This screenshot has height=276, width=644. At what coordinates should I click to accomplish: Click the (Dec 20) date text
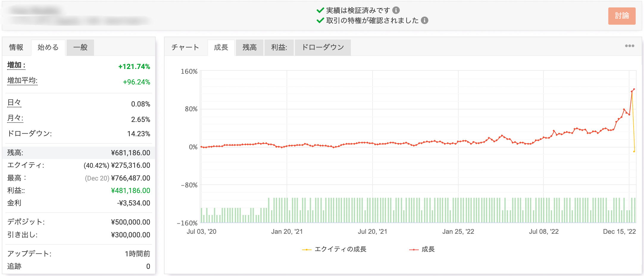97,178
